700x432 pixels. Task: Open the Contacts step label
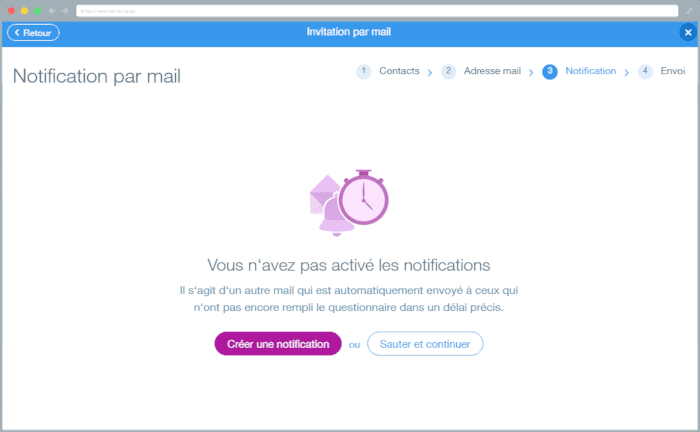399,71
